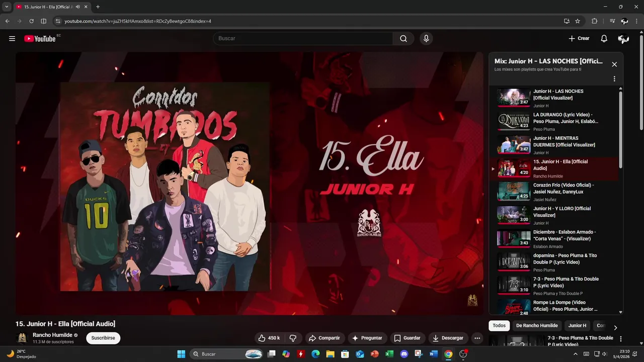The image size is (644, 362).
Task: Reload the page
Action: (31, 21)
